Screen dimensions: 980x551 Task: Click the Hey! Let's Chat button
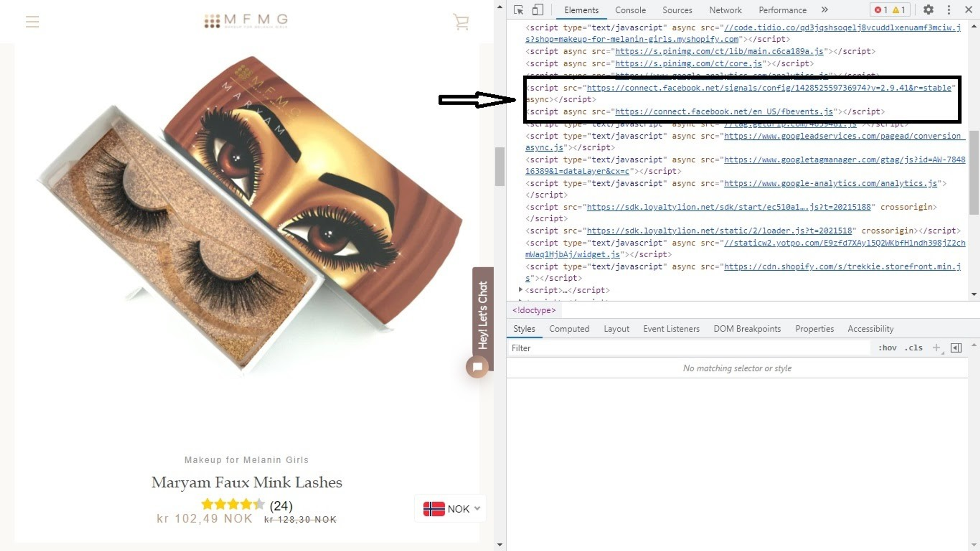(x=483, y=315)
